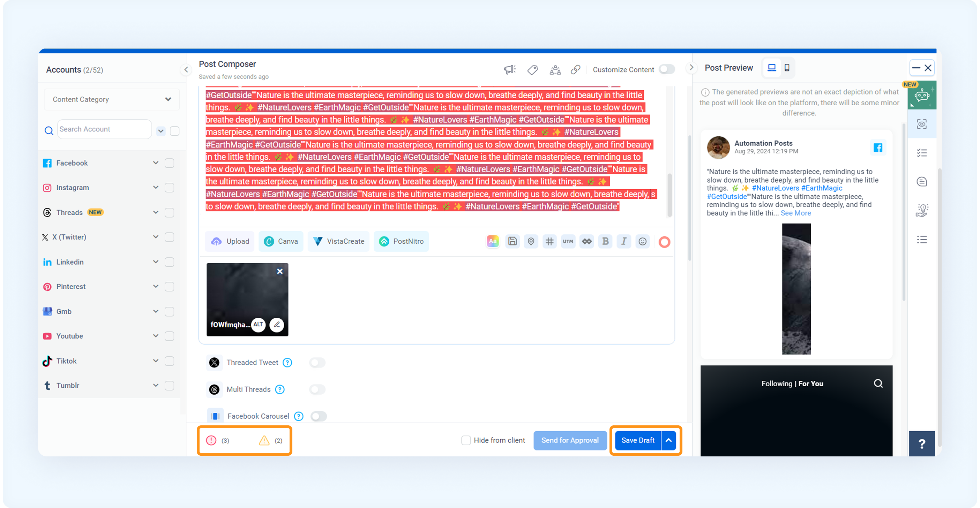This screenshot has height=508, width=980.
Task: Select the Following tab in TikTok preview
Action: (777, 384)
